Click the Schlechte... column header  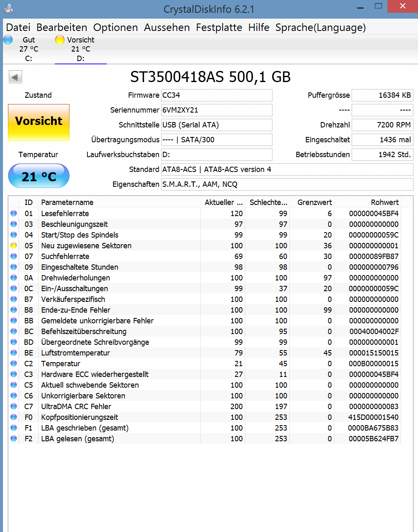pos(267,202)
